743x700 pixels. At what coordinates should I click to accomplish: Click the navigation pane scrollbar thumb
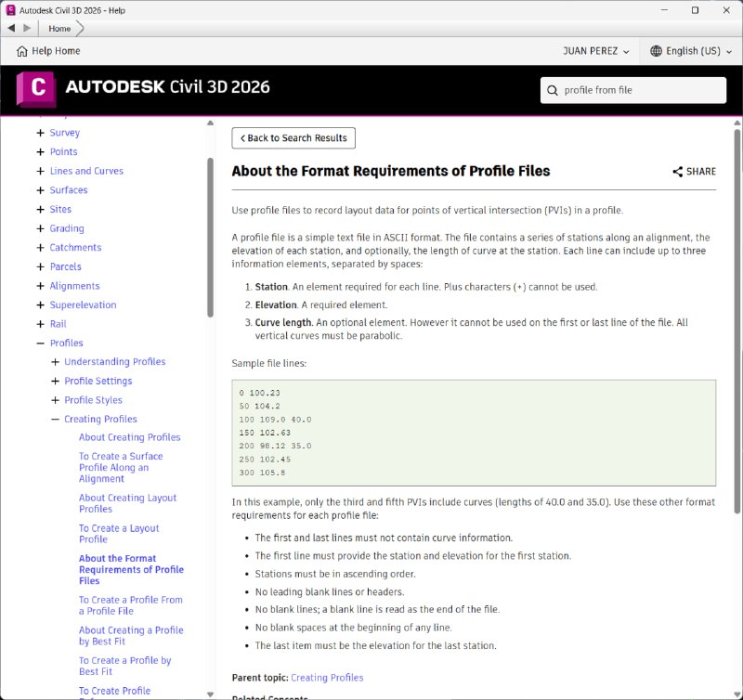211,238
